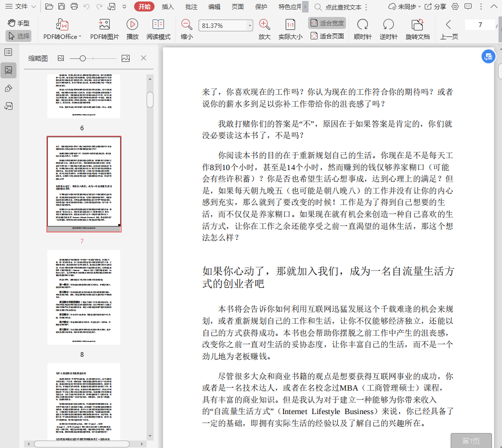Click the open folder icon
Viewport: 502px width, 448px height.
(x=49, y=6)
